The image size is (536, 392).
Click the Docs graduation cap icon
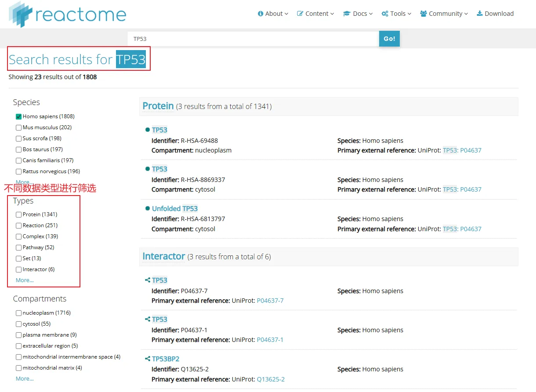pyautogui.click(x=347, y=14)
